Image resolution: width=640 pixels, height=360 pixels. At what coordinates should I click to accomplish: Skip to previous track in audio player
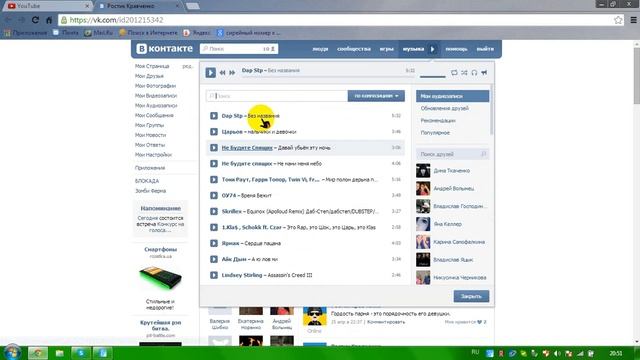(222, 73)
